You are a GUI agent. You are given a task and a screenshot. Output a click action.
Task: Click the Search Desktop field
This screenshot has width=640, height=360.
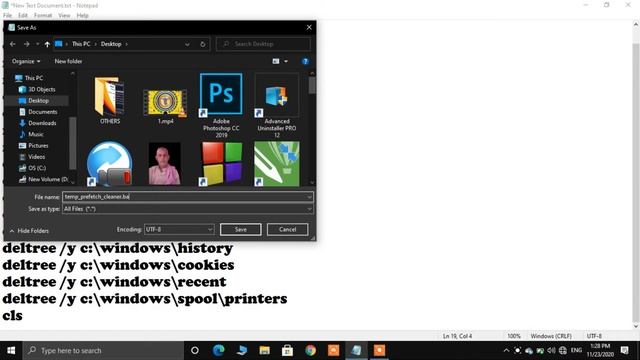pos(263,44)
